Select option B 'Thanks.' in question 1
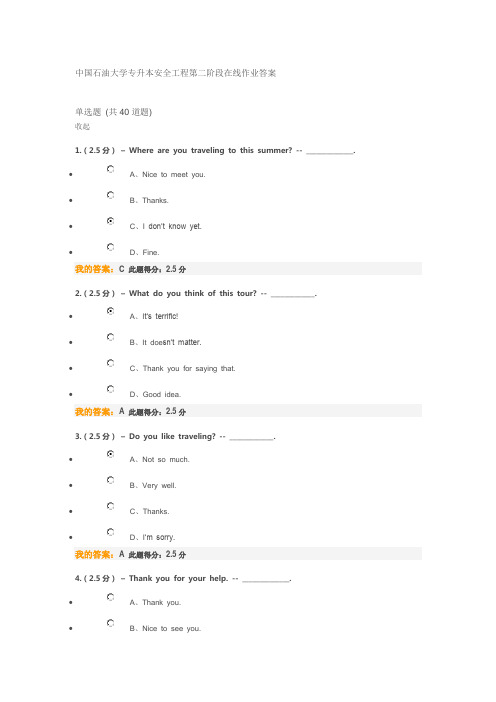 click(111, 195)
